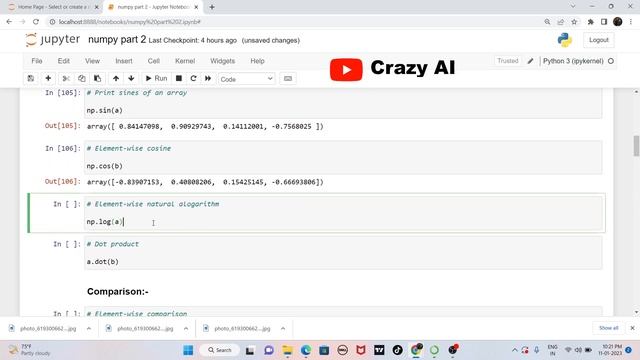The image size is (640, 360).
Task: Paste cells below icon
Action: point(98,78)
